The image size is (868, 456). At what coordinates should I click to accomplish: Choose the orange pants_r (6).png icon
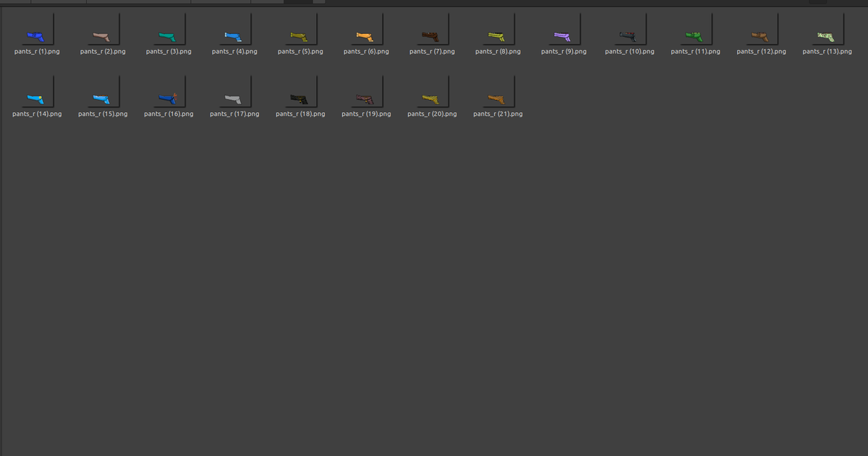point(366,30)
